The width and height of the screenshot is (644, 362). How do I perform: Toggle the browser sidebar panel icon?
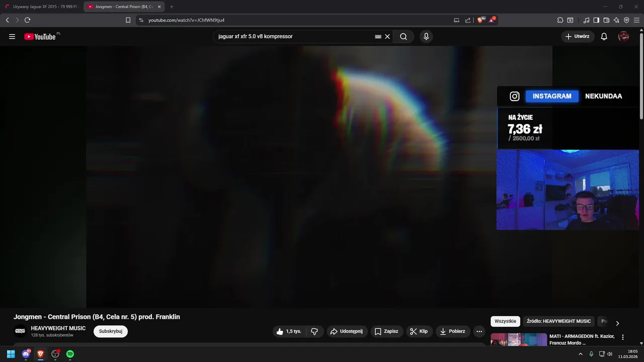coord(596,20)
